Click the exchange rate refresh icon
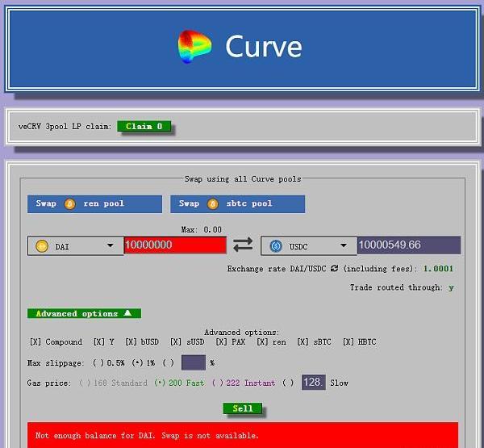 point(334,269)
